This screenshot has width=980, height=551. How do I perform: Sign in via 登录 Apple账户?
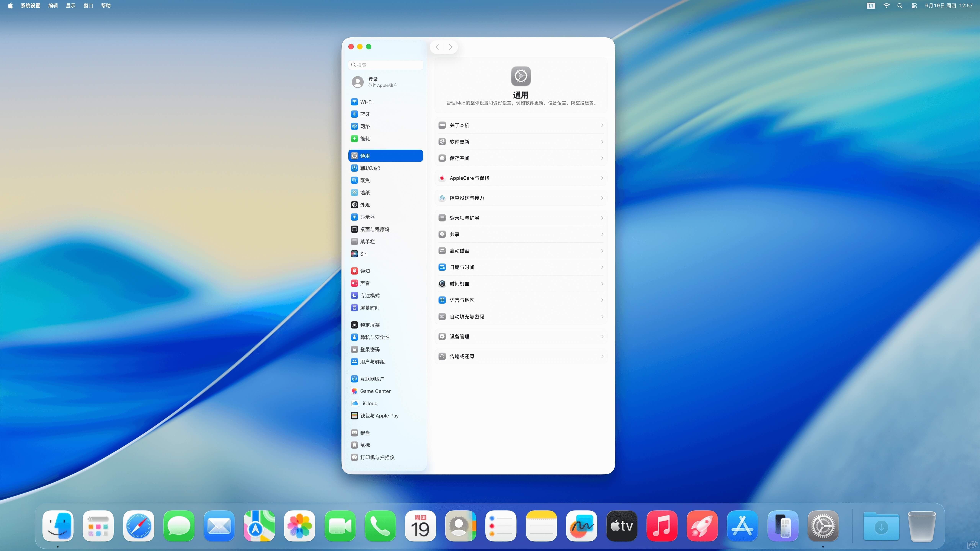point(385,82)
